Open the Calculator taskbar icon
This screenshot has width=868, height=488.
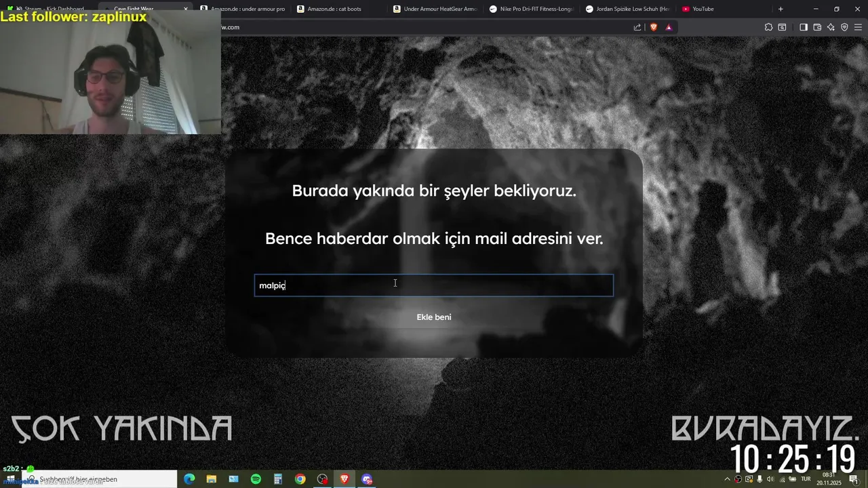pos(278,479)
